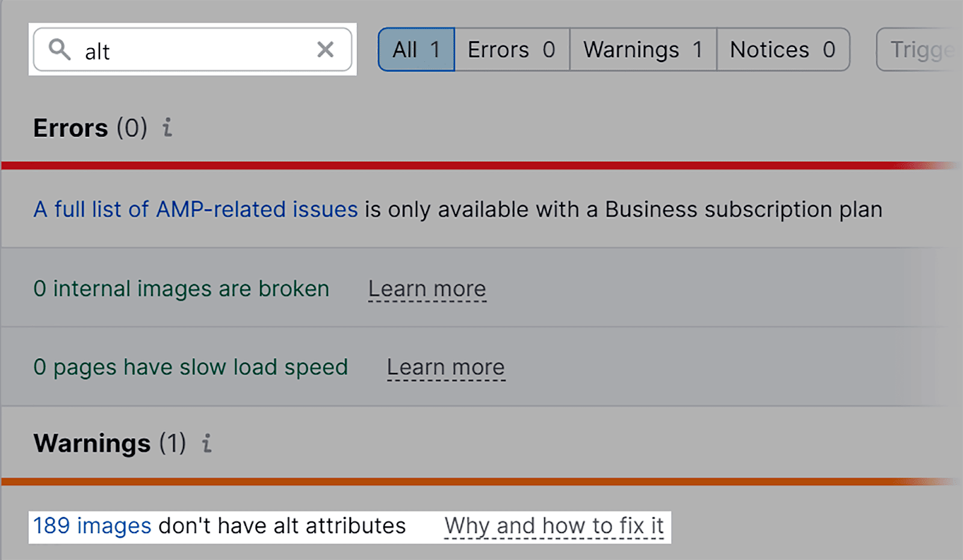Clear the search field using the X icon
This screenshot has height=560, width=963.
325,49
